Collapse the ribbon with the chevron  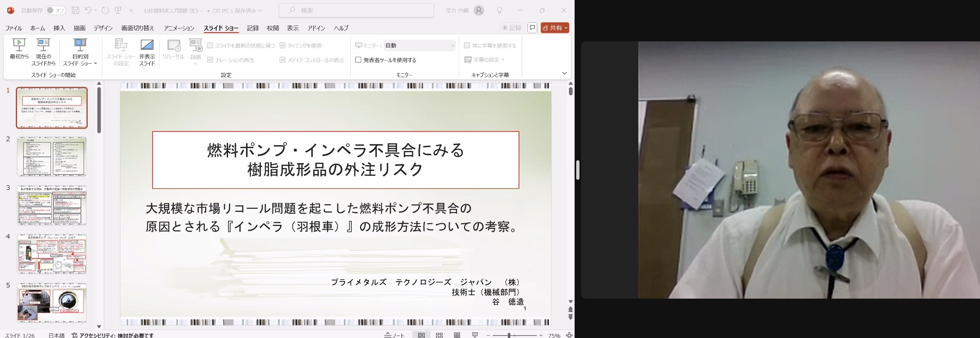pyautogui.click(x=564, y=73)
